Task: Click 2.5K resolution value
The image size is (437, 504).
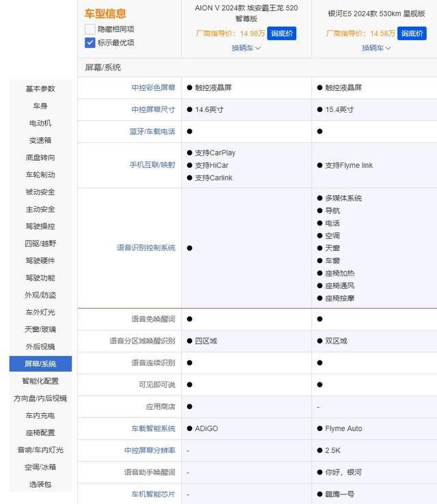Action: pos(333,450)
